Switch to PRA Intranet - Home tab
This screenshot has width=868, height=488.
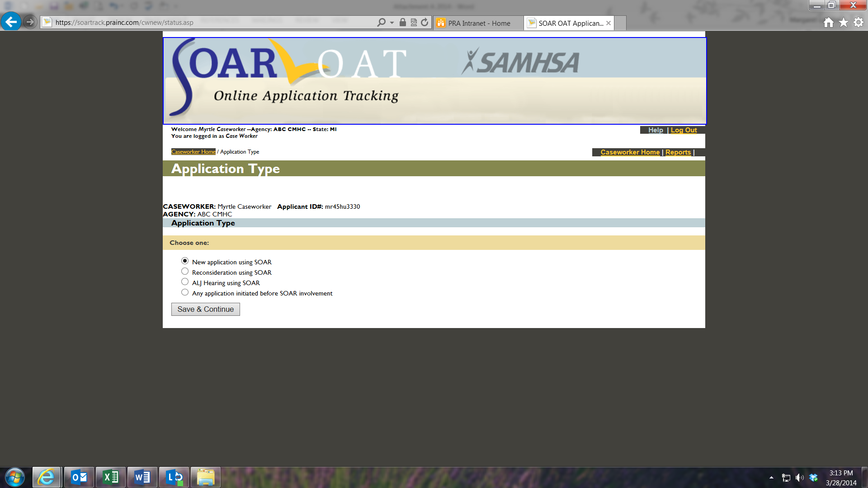[478, 23]
